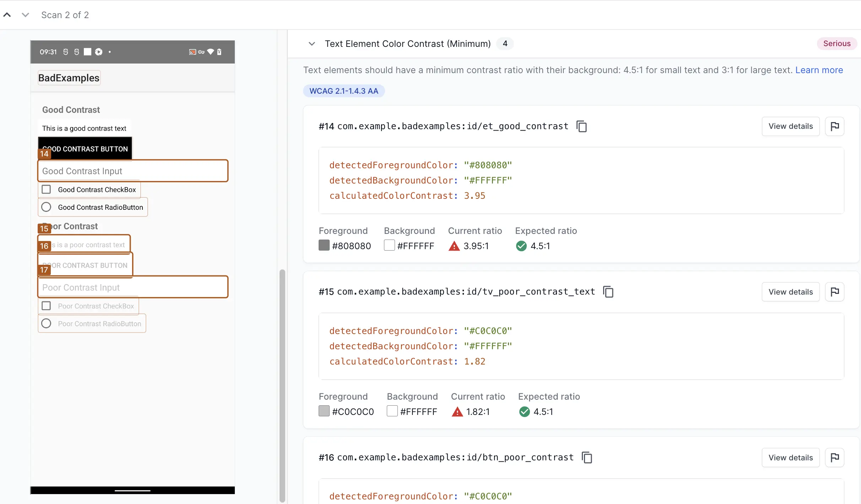This screenshot has height=504, width=861.
Task: Check the Good Contrast CheckBox
Action: 47,190
